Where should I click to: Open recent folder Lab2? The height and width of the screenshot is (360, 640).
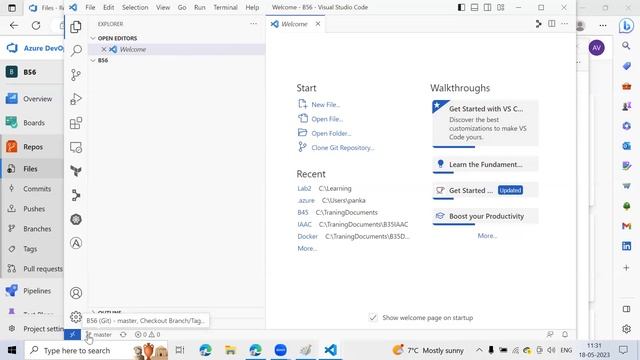coord(304,188)
